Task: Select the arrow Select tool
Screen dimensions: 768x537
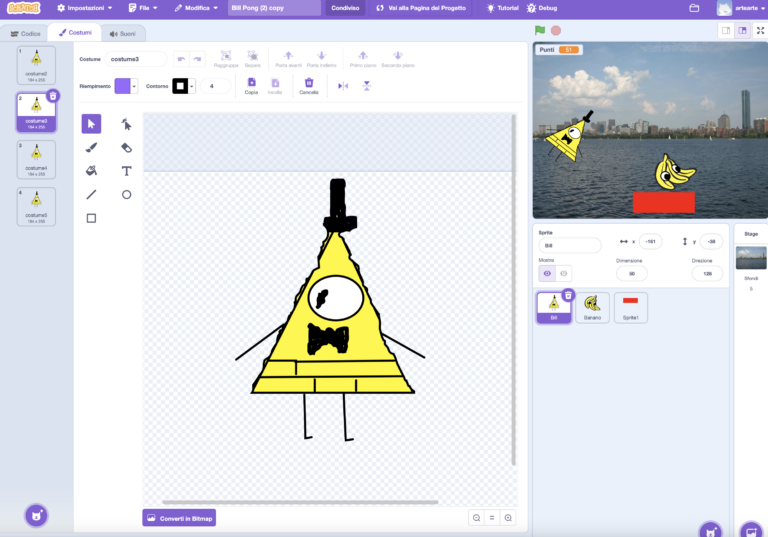Action: [91, 124]
